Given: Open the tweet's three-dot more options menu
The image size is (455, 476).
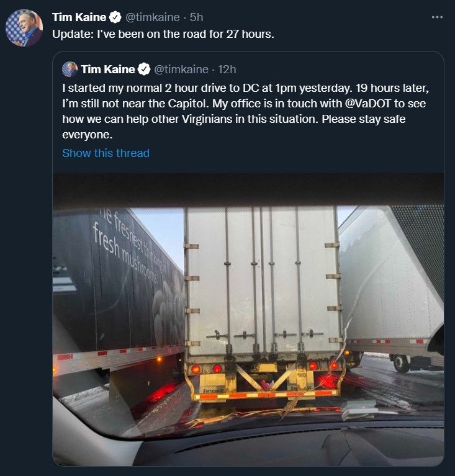Looking at the screenshot, I should tap(437, 17).
